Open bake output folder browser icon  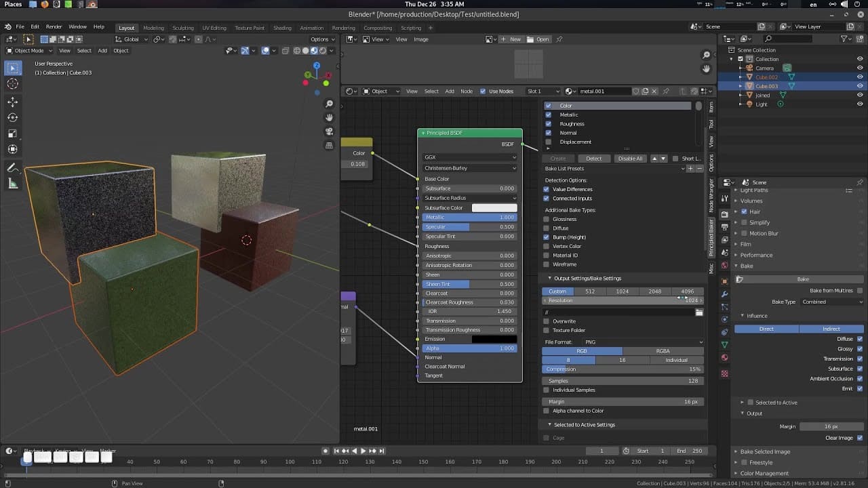point(698,312)
